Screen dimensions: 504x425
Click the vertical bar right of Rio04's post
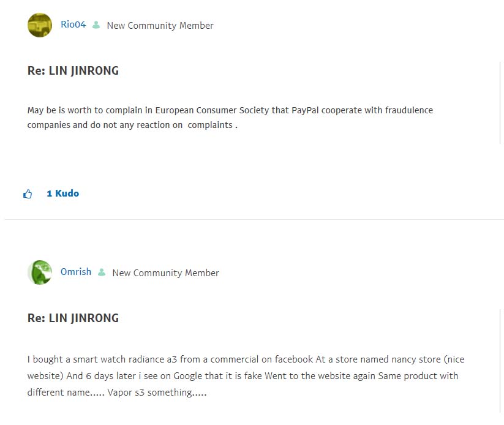coord(500,102)
